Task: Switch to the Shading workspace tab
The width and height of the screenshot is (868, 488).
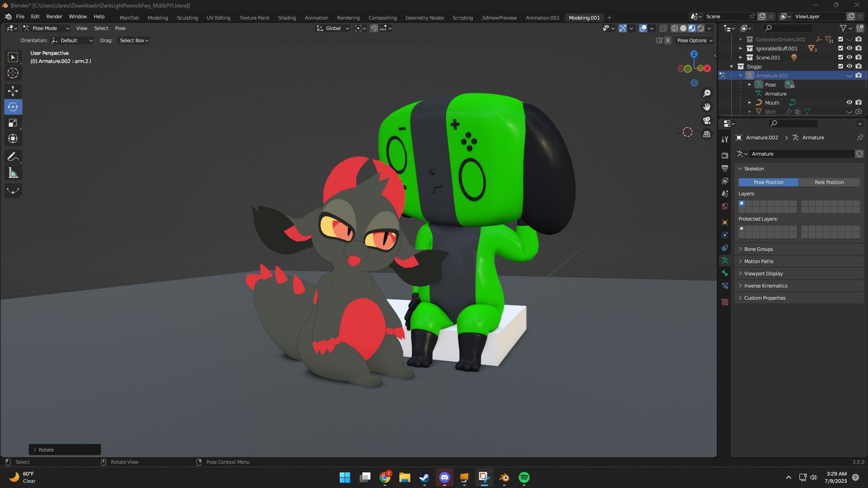Action: [x=287, y=18]
